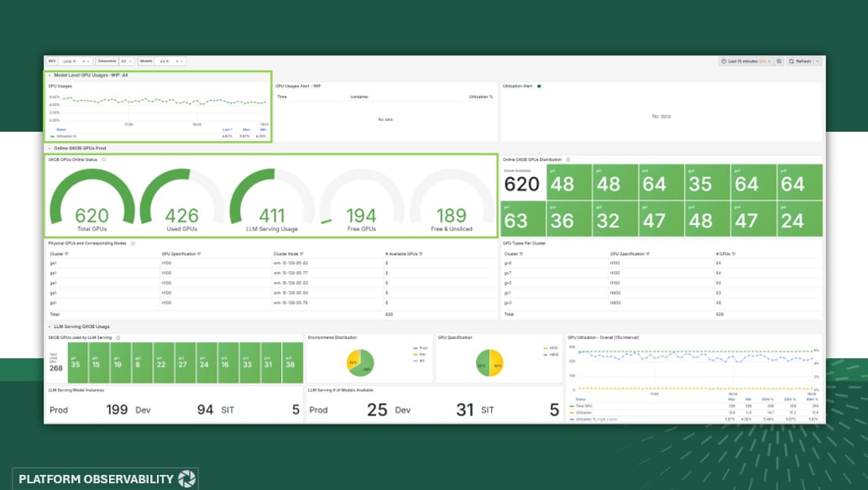The height and width of the screenshot is (490, 868).
Task: Click the LLM Serving tile showing 8
Action: [142, 362]
